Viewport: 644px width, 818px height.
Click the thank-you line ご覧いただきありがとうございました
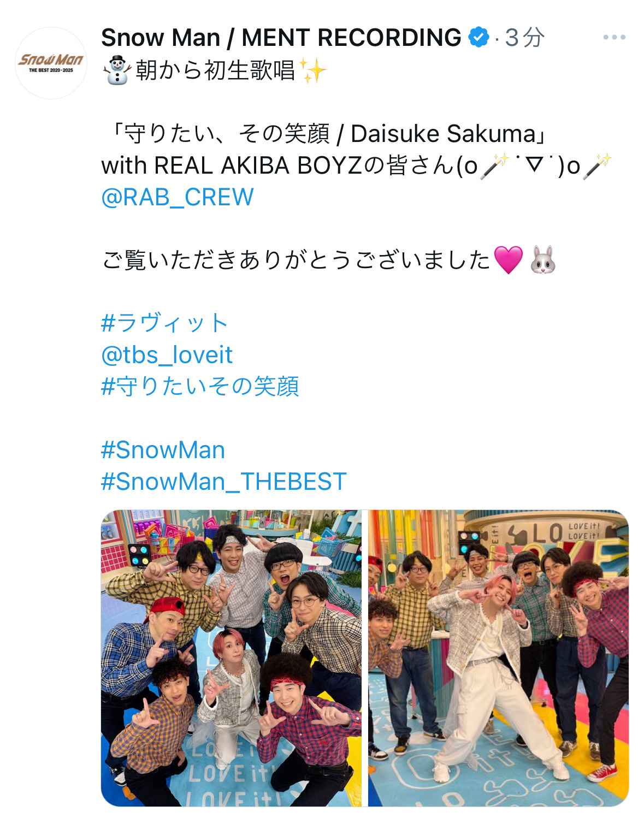(296, 260)
